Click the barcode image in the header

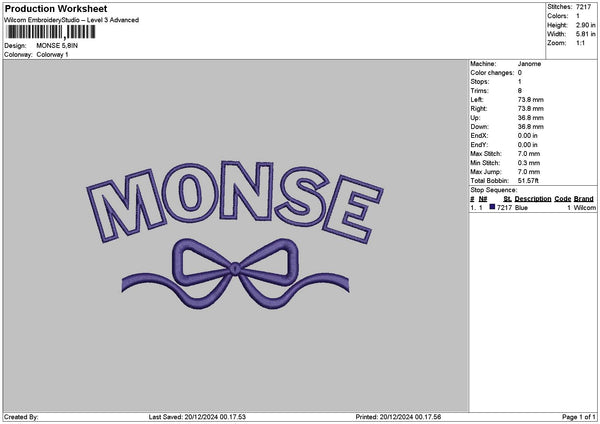coord(51,32)
